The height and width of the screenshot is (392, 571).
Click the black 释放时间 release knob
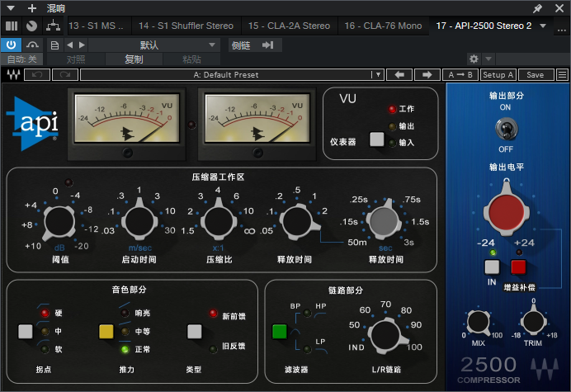pyautogui.click(x=298, y=221)
